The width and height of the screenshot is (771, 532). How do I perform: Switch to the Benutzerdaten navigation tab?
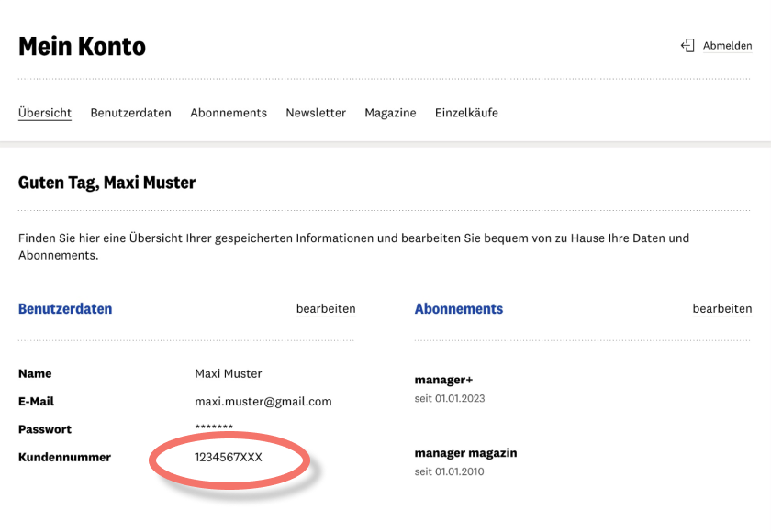pos(130,113)
